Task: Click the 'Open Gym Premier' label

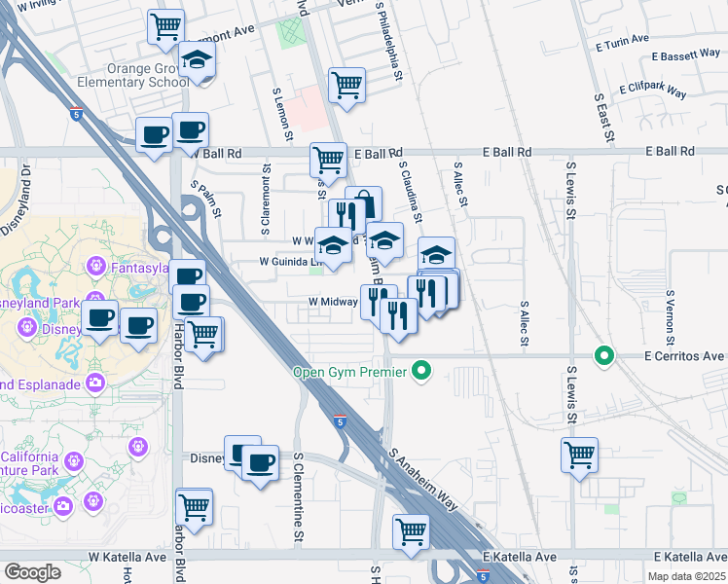Action: 350,373
